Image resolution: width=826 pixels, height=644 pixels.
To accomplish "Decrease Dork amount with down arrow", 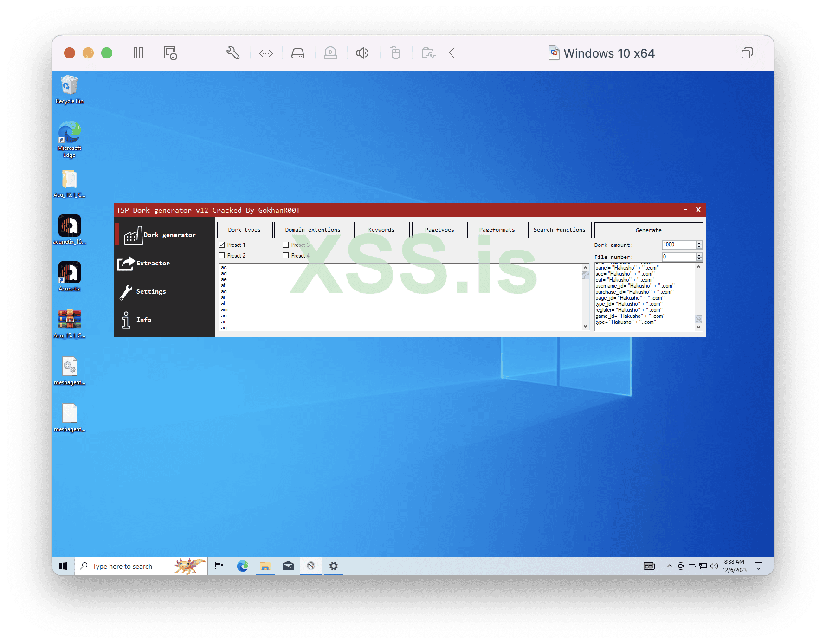I will click(x=699, y=247).
